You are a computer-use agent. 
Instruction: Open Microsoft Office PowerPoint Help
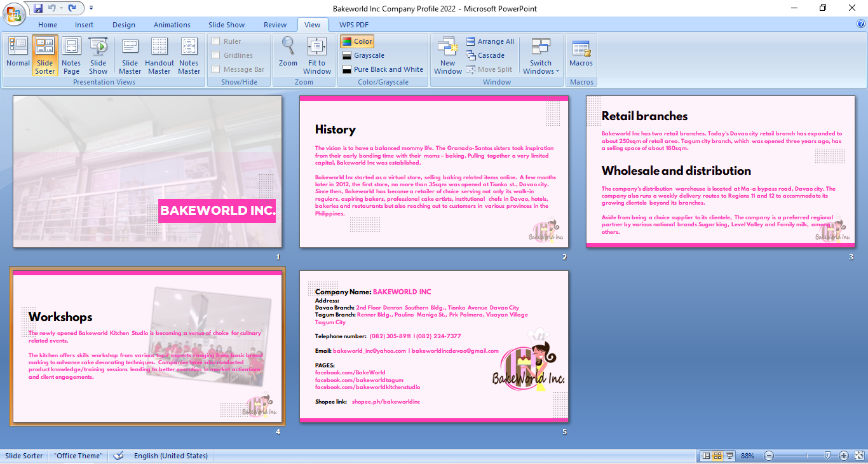click(861, 24)
